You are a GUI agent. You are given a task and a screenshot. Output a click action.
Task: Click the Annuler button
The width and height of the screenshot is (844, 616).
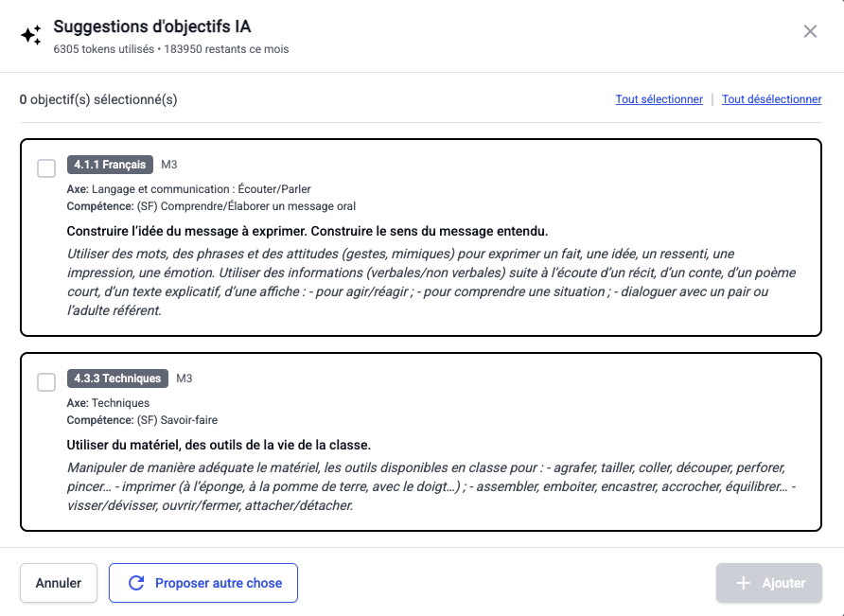coord(58,583)
